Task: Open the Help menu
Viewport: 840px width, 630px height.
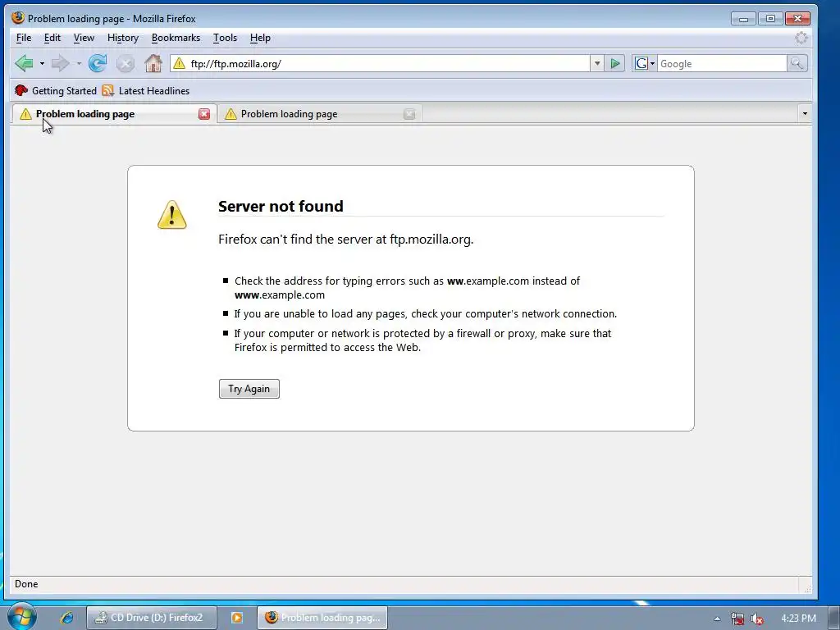Action: pyautogui.click(x=260, y=38)
